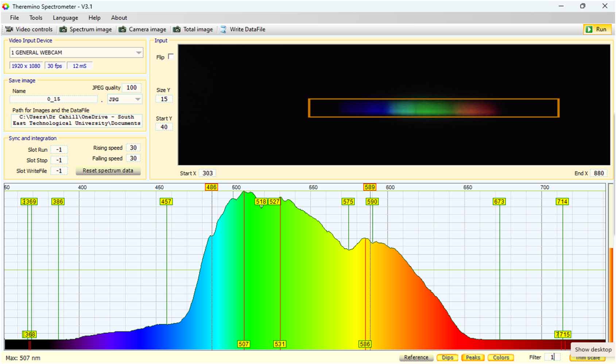This screenshot has width=616, height=364.
Task: Click the orange vertical scale slider
Action: [x=611, y=295]
